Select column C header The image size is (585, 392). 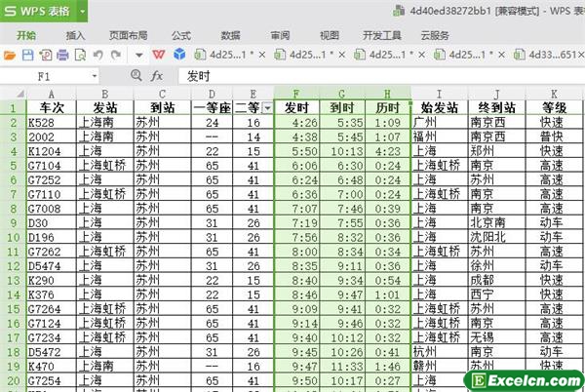point(162,94)
